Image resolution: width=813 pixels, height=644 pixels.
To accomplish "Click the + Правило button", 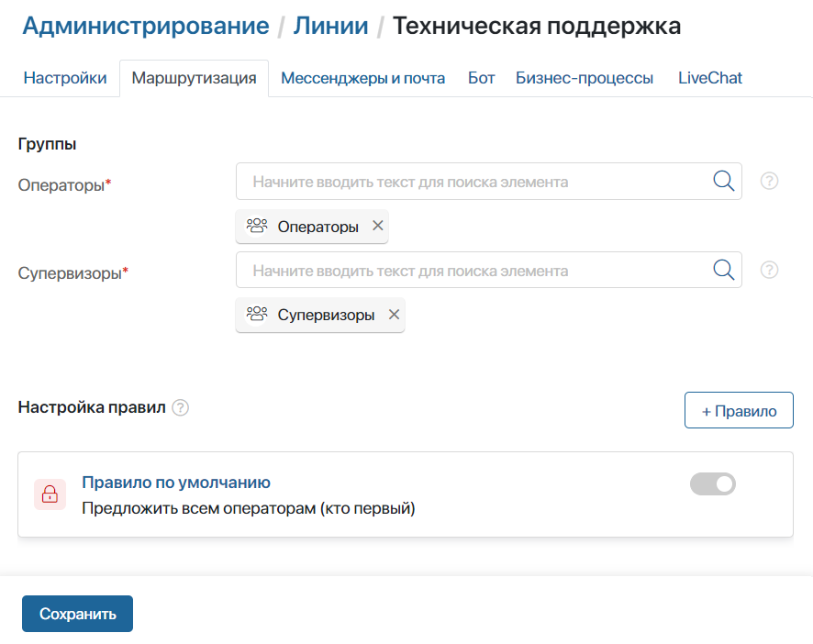I will [x=739, y=410].
